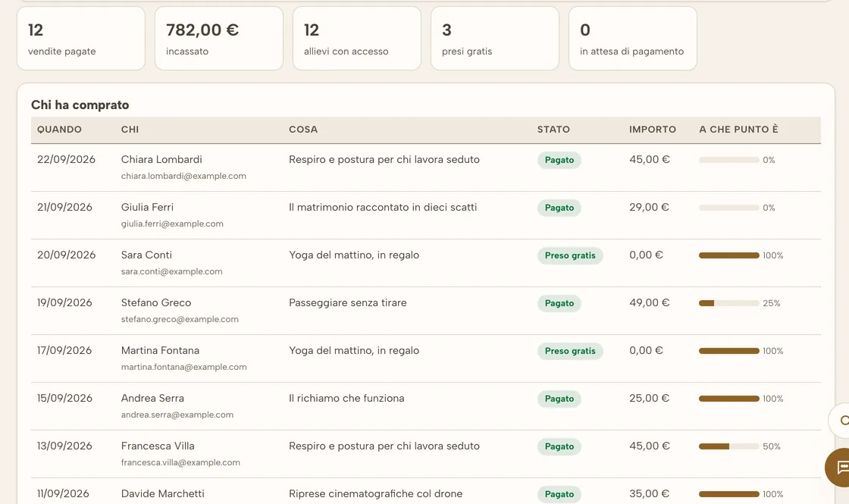Click "Il matrimonio raccontato in dieci scatti"

(383, 208)
